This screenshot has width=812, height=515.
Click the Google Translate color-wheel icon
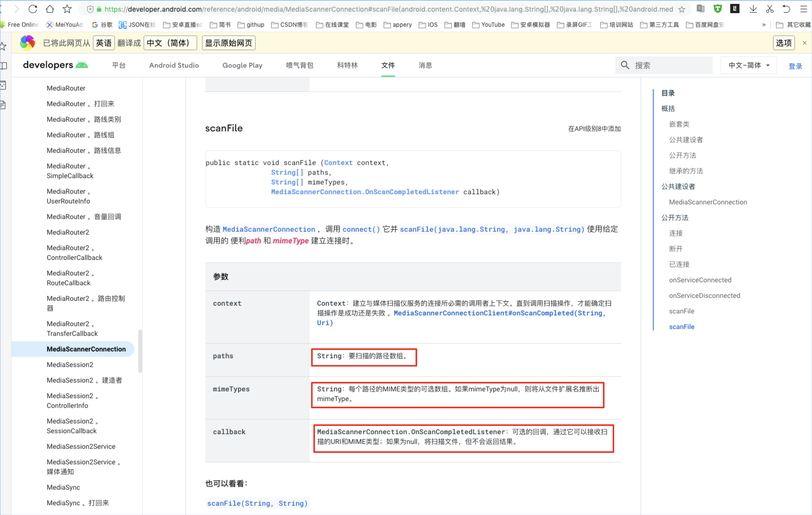[x=27, y=43]
